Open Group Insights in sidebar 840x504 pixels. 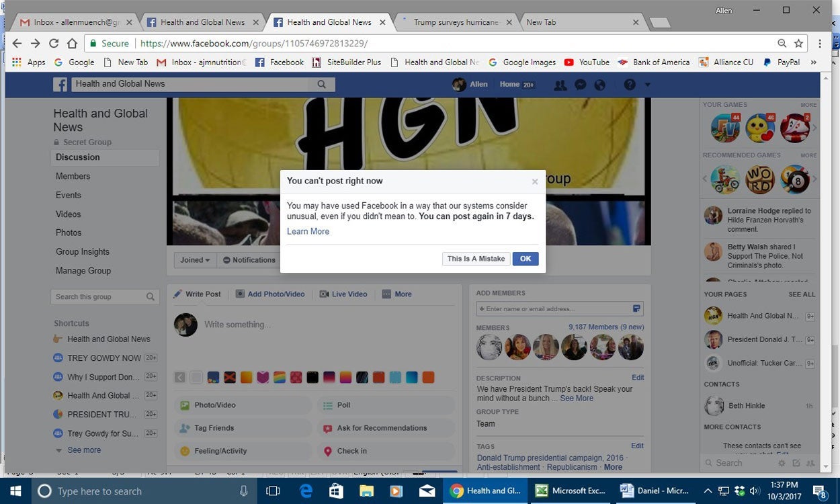click(x=83, y=251)
